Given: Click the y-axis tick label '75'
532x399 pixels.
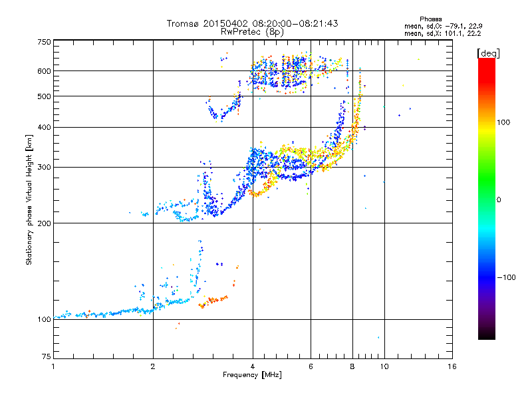Looking at the screenshot, I should [x=47, y=356].
